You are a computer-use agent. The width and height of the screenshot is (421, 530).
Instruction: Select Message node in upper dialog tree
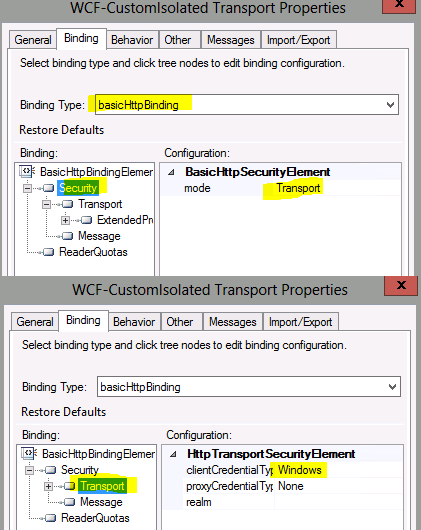(x=99, y=236)
